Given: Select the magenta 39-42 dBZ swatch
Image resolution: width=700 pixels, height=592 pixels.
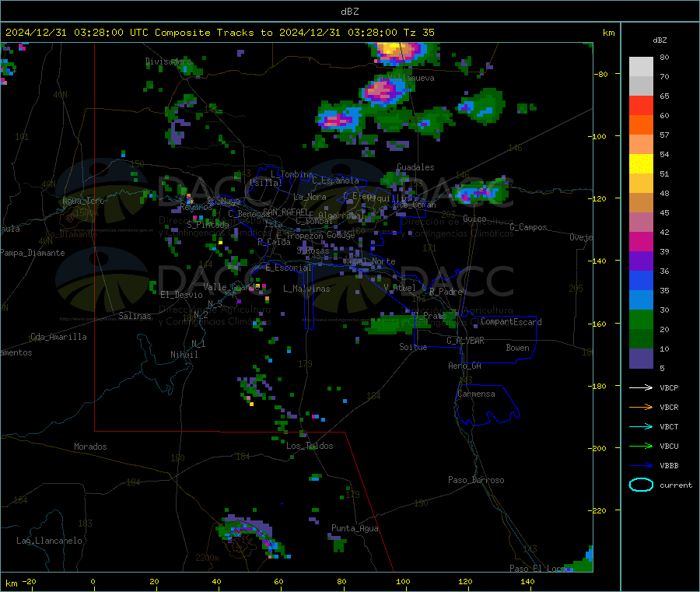Looking at the screenshot, I should pos(641,241).
